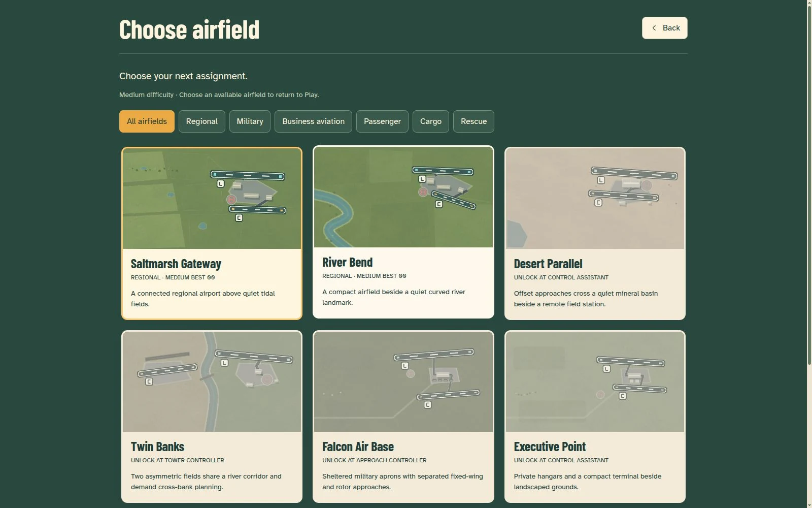812x508 pixels.
Task: Click runway L marker on Executive Point map
Action: (x=606, y=369)
